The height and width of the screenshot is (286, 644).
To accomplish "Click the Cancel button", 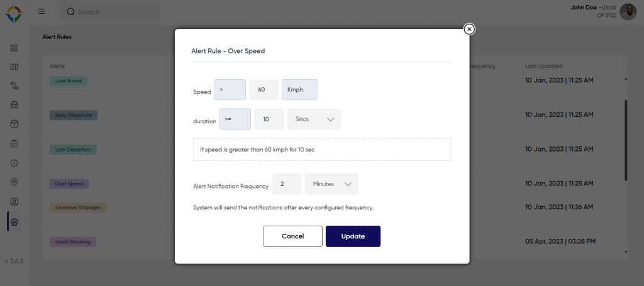I will coord(292,236).
